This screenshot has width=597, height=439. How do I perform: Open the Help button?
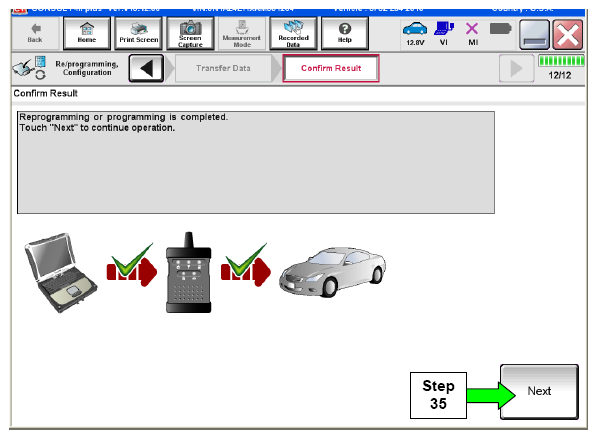coord(345,34)
